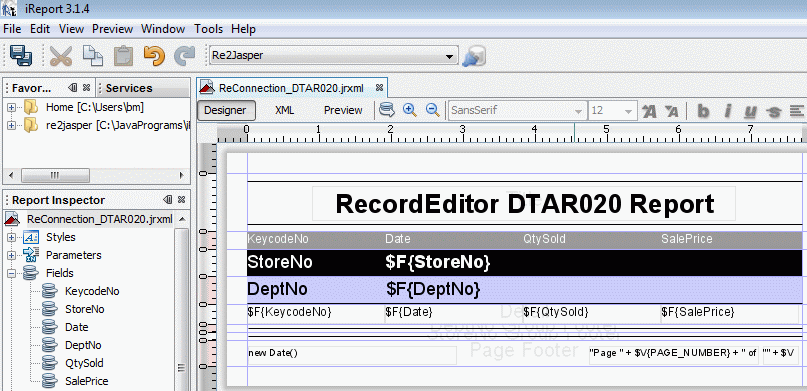
Task: Click the zoom out magnifier icon
Action: click(433, 110)
